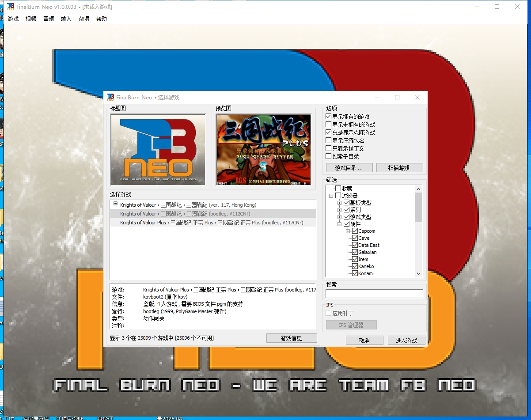Uncheck the Kaneko hardware checkbox
The width and height of the screenshot is (531, 420).
355,266
